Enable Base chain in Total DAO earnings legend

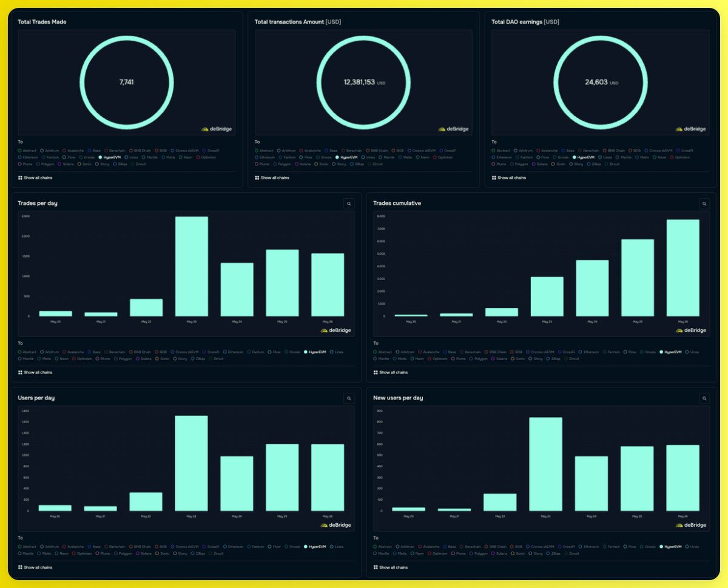(568, 150)
